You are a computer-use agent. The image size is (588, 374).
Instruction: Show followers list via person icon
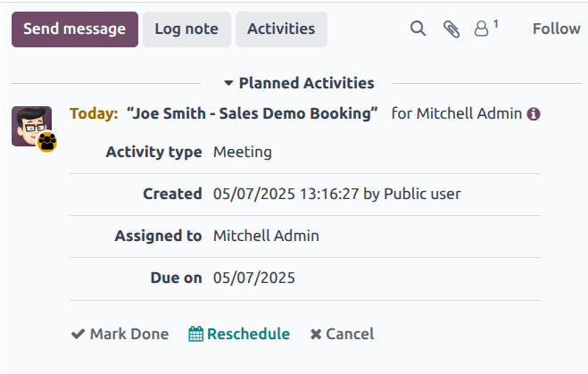pos(484,29)
